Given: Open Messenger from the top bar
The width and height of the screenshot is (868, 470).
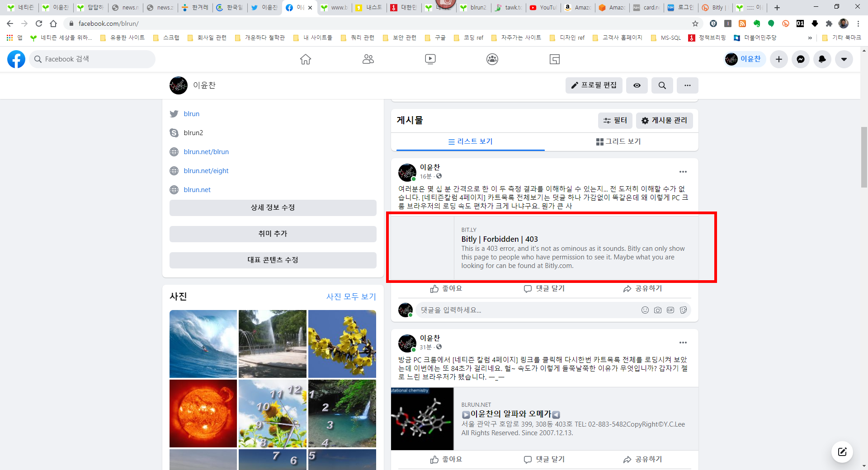Looking at the screenshot, I should click(x=801, y=59).
